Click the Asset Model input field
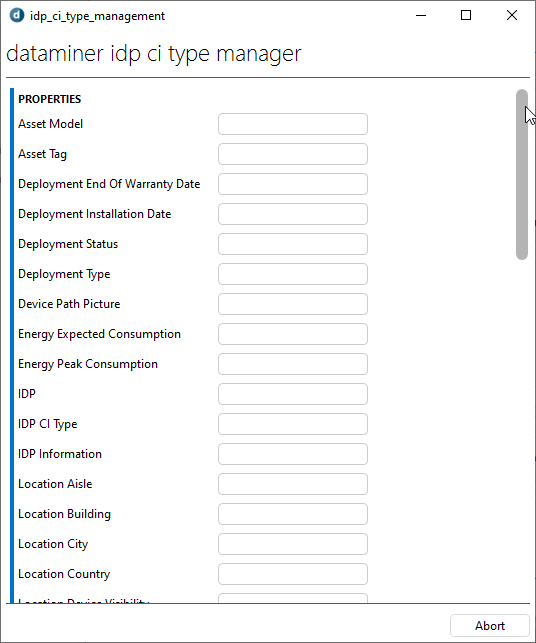This screenshot has height=643, width=536. pyautogui.click(x=293, y=124)
